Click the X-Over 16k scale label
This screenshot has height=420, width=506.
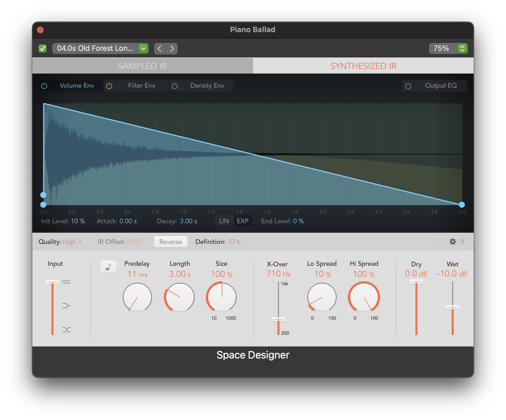coord(285,284)
